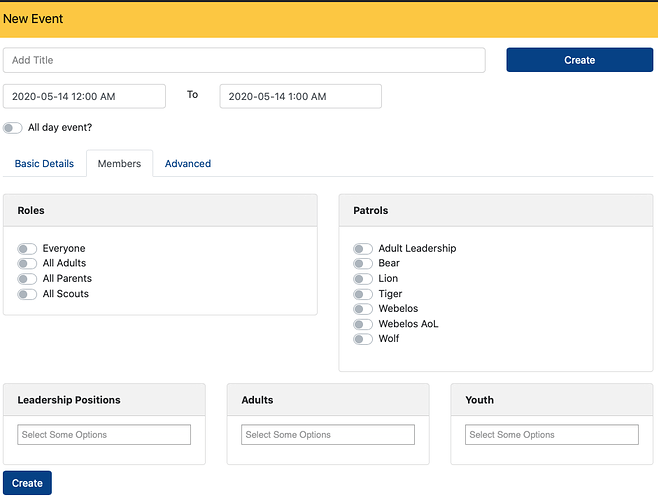Switch on All Scouts role
The height and width of the screenshot is (500, 658).
pyautogui.click(x=27, y=294)
